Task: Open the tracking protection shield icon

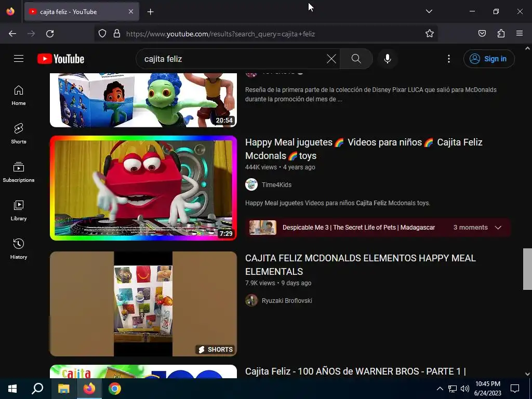Action: click(102, 34)
